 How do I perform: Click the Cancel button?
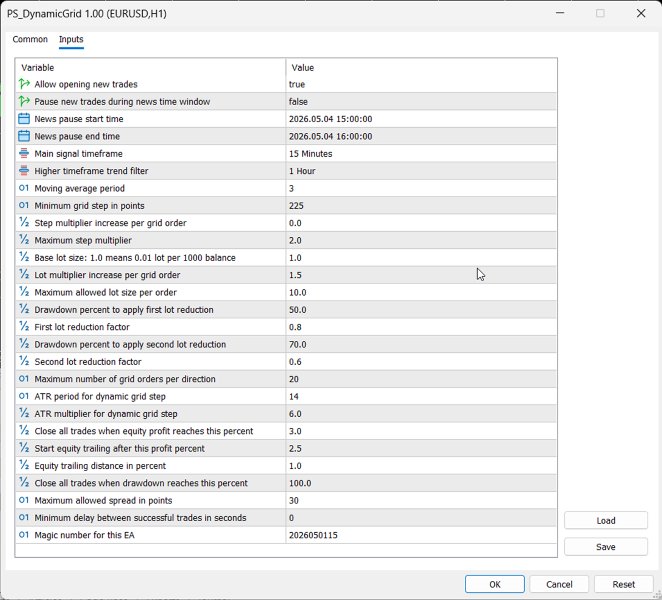tap(559, 584)
